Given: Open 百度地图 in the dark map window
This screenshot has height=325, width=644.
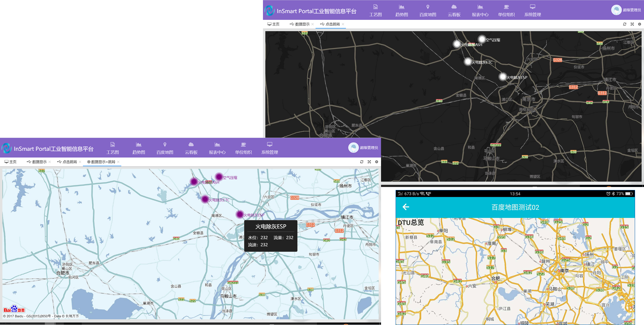Looking at the screenshot, I should coord(428,11).
